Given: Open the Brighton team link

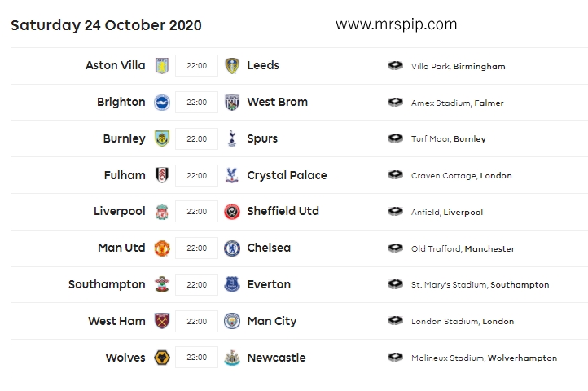Looking at the screenshot, I should (x=121, y=102).
